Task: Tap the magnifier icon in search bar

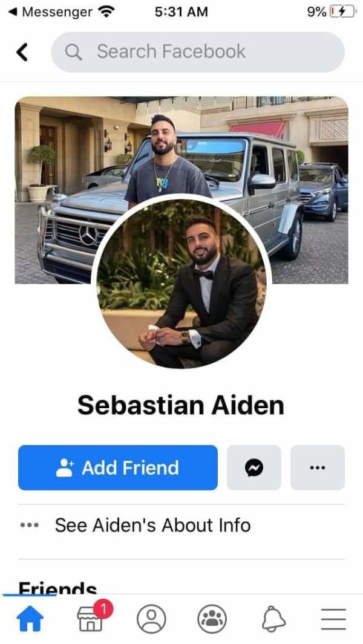Action: click(x=74, y=52)
